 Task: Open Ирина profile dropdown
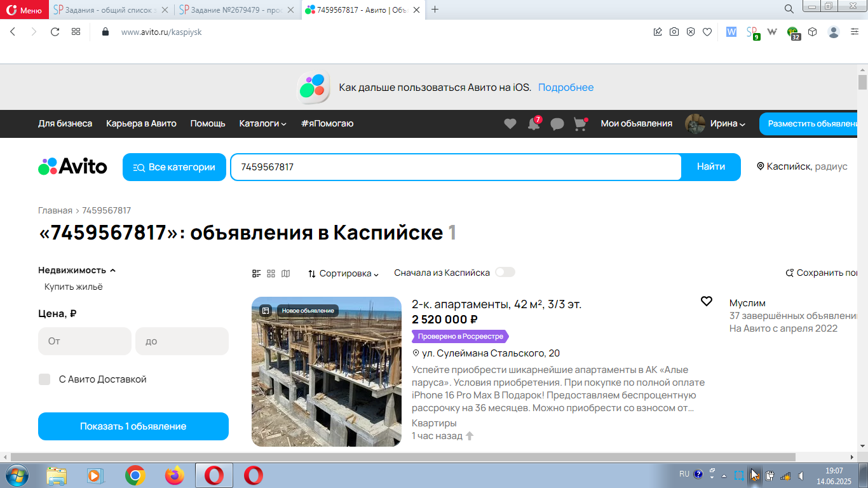(x=715, y=123)
